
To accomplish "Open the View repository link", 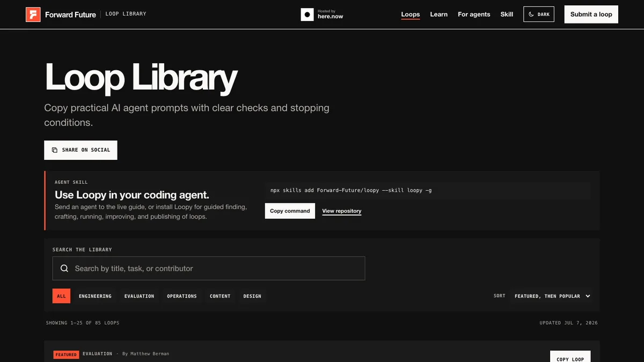I will (x=341, y=211).
